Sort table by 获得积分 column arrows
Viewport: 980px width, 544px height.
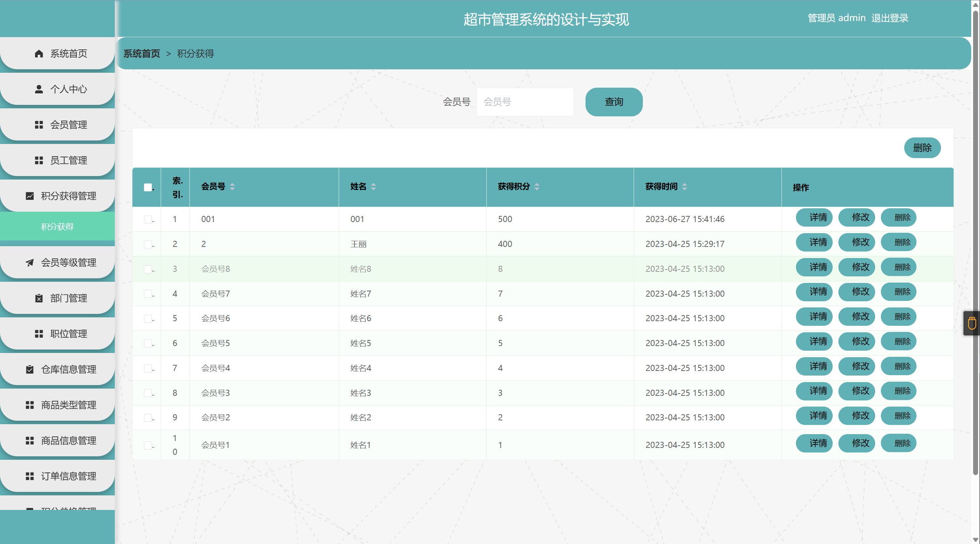(537, 187)
